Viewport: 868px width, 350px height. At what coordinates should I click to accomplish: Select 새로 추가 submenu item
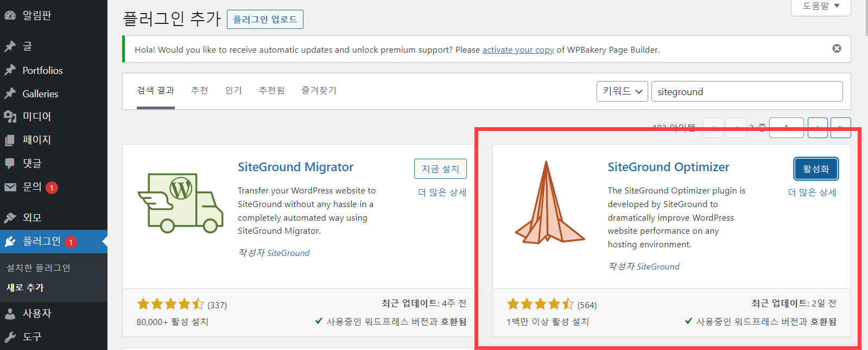coord(25,287)
